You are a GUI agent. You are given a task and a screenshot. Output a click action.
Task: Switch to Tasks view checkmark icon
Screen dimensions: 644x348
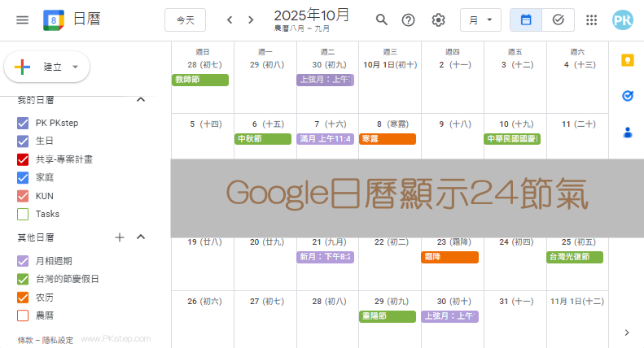pyautogui.click(x=559, y=20)
